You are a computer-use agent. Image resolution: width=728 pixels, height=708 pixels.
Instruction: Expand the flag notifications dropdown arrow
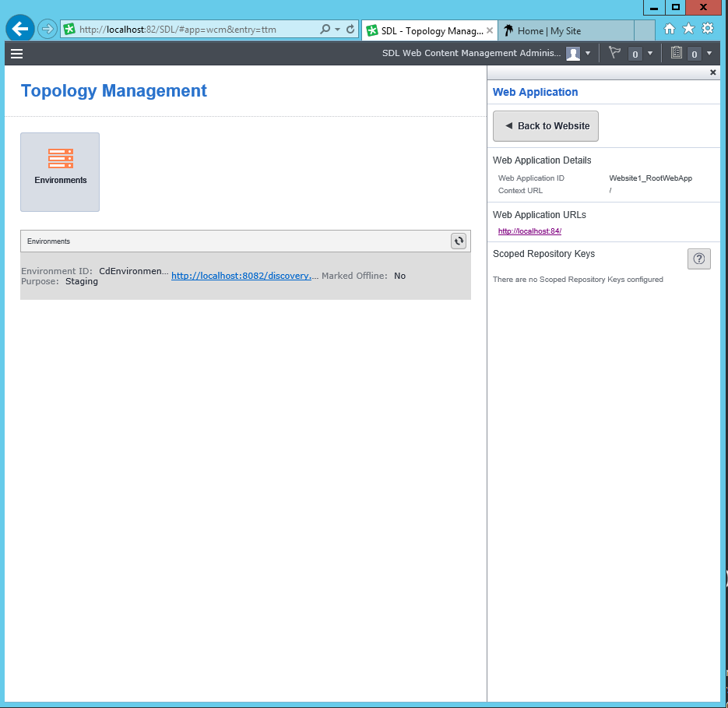[650, 54]
